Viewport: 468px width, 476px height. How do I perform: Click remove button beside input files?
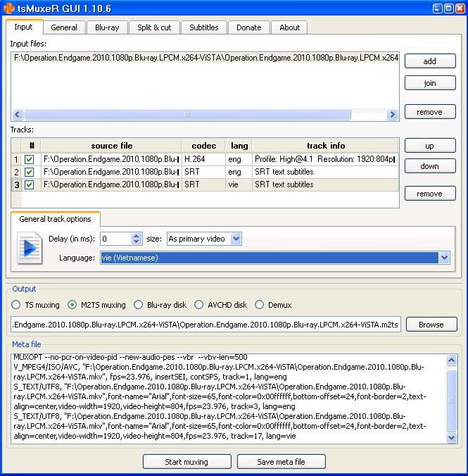[x=430, y=112]
